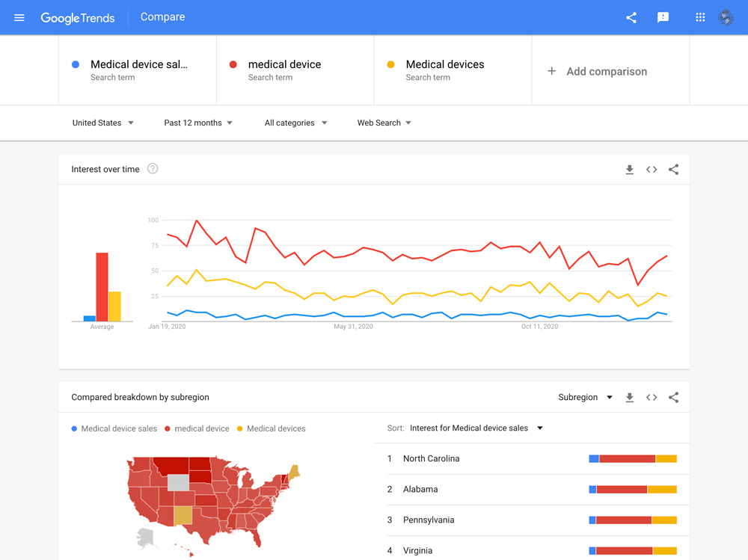
Task: Share the Interest over time chart
Action: 673,169
